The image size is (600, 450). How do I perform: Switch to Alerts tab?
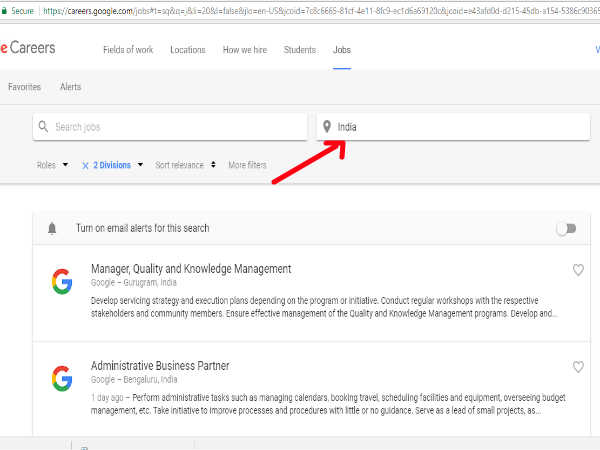(70, 87)
